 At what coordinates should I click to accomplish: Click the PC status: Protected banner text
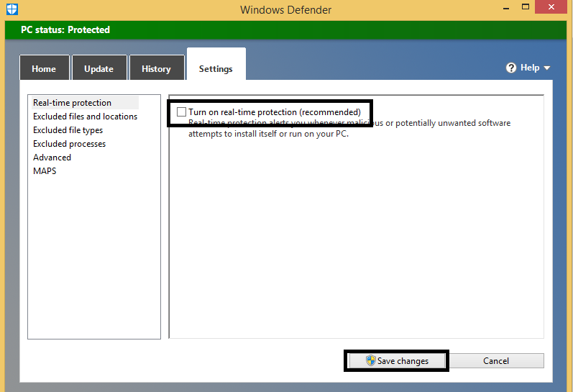[x=65, y=29]
